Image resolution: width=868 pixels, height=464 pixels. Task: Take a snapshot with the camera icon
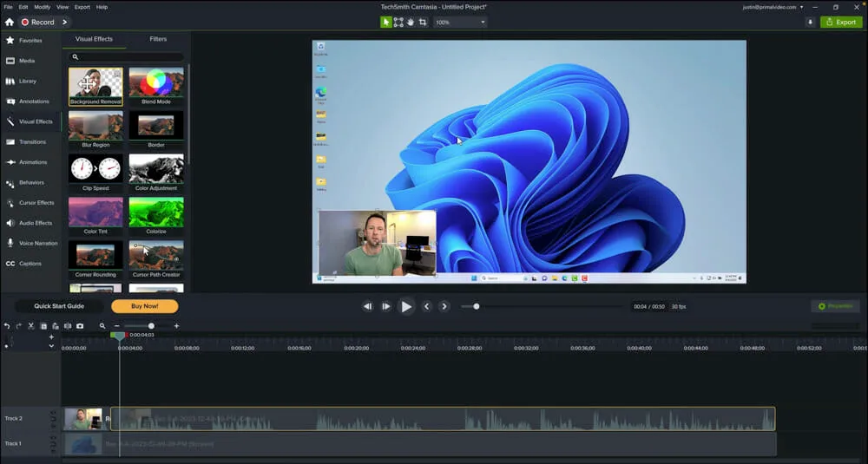coord(80,326)
